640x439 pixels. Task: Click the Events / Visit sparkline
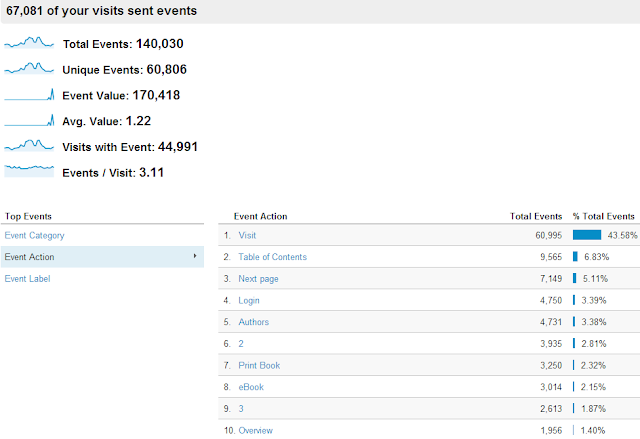[x=29, y=171]
